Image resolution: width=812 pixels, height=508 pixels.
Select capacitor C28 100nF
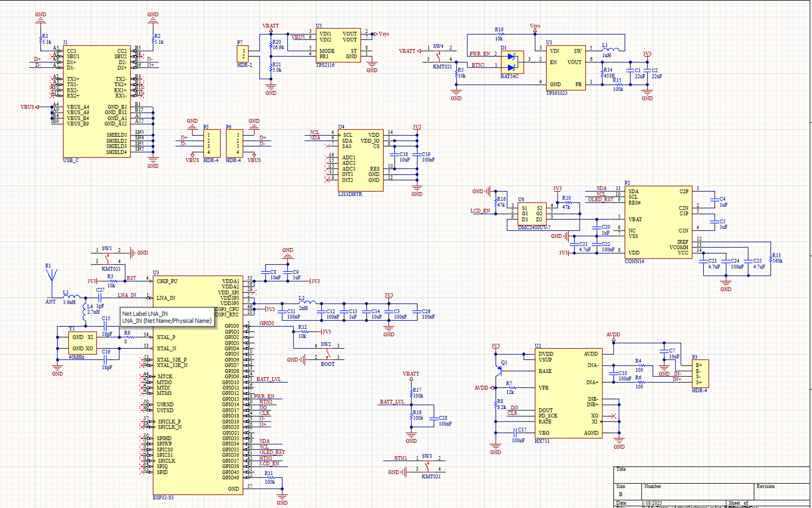(434, 419)
